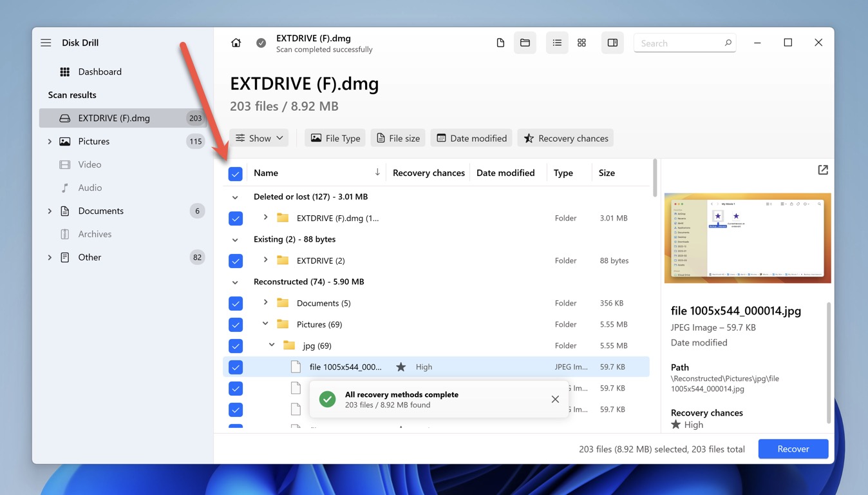This screenshot has height=495, width=868.
Task: Click the Audio note icon in sidebar
Action: point(65,188)
